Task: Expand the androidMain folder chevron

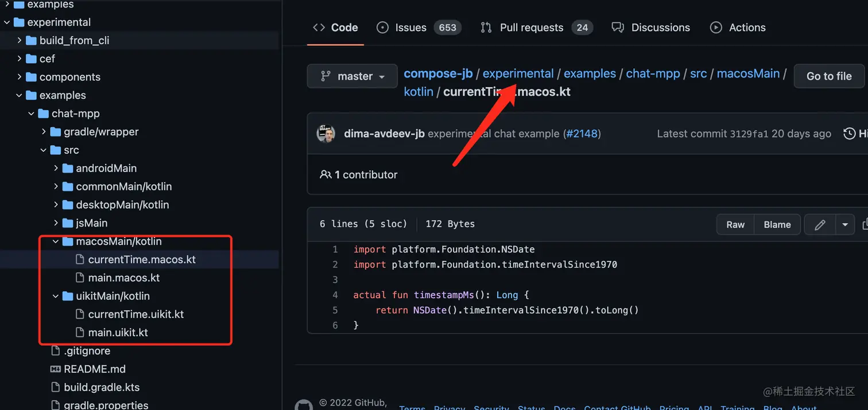Action: (56, 169)
